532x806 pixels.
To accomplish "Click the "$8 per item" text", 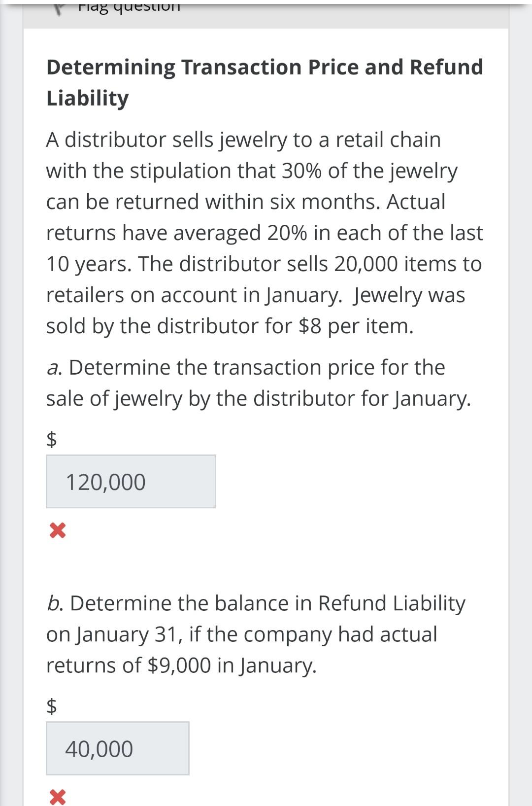I will coord(354,326).
